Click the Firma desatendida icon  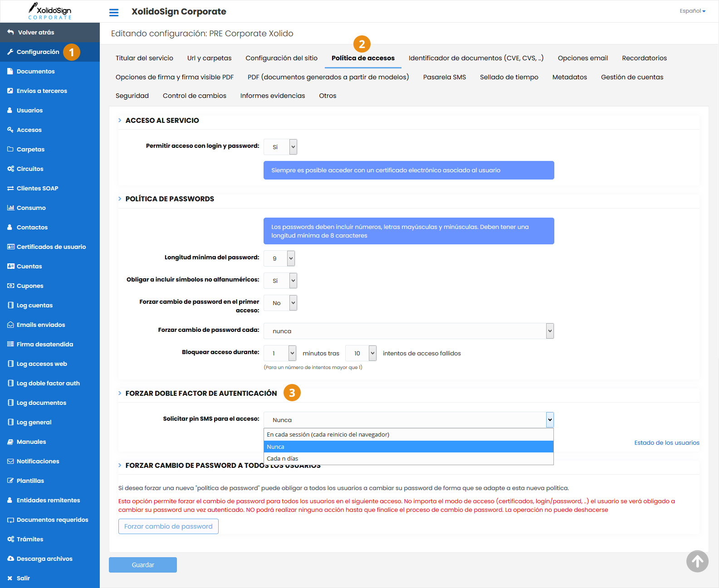[x=10, y=344]
